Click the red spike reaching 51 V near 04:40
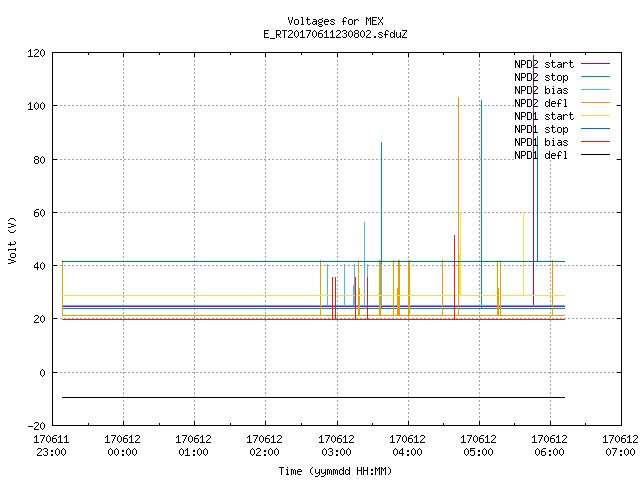The width and height of the screenshot is (640, 480). (x=454, y=277)
